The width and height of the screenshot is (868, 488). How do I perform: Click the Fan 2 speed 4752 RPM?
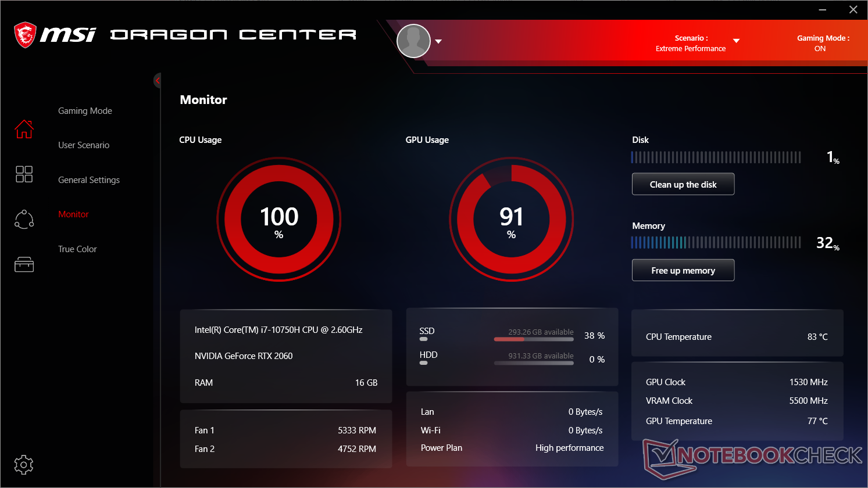[x=357, y=449]
